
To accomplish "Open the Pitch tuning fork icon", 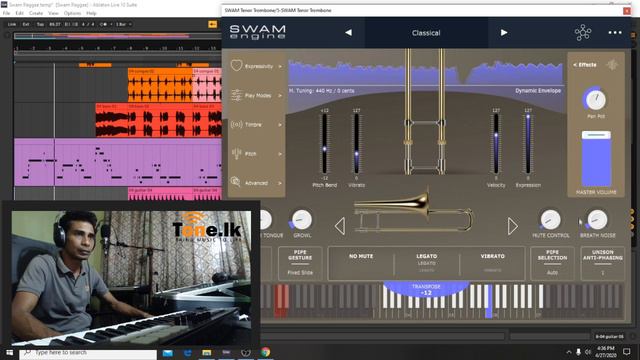I will 236,153.
